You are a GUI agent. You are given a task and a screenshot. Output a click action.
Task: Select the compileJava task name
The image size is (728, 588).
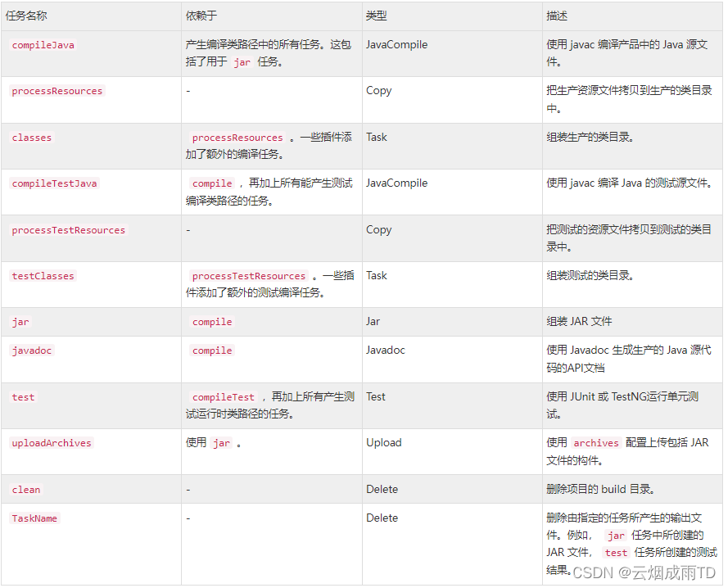pyautogui.click(x=43, y=45)
